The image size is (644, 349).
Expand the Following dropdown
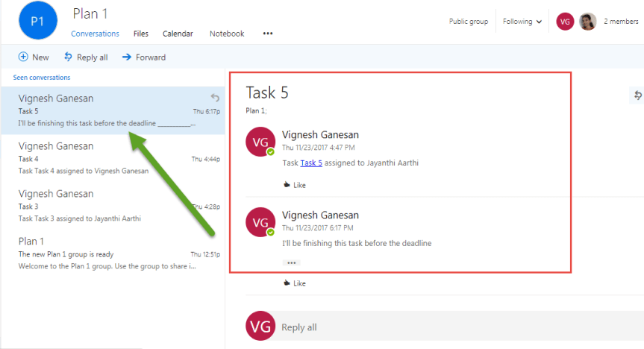pyautogui.click(x=522, y=22)
